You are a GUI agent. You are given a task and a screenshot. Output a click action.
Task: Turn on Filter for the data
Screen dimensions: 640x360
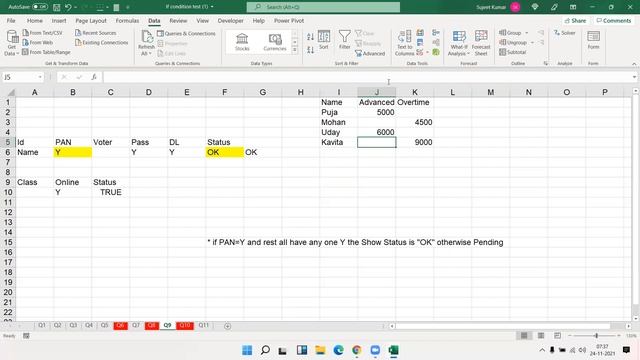click(x=344, y=40)
